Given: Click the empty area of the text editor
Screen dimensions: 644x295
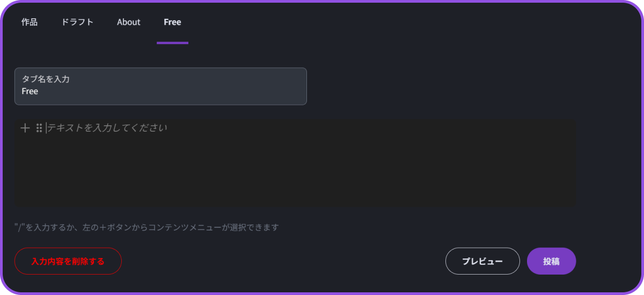Looking at the screenshot, I should pyautogui.click(x=295, y=172).
